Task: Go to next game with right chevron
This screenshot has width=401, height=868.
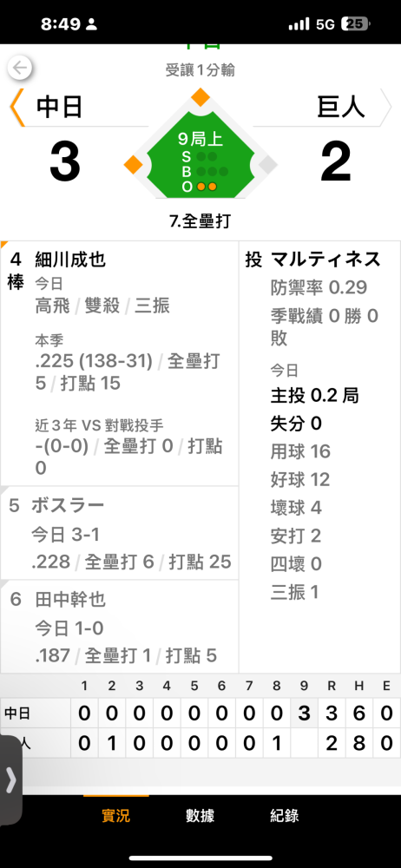Action: click(x=385, y=107)
